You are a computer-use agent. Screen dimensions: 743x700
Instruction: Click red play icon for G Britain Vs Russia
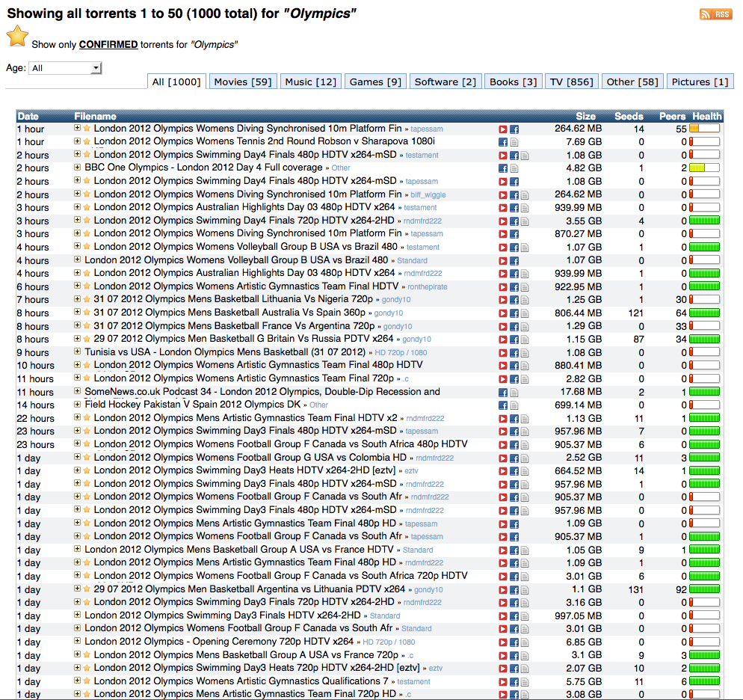(503, 340)
